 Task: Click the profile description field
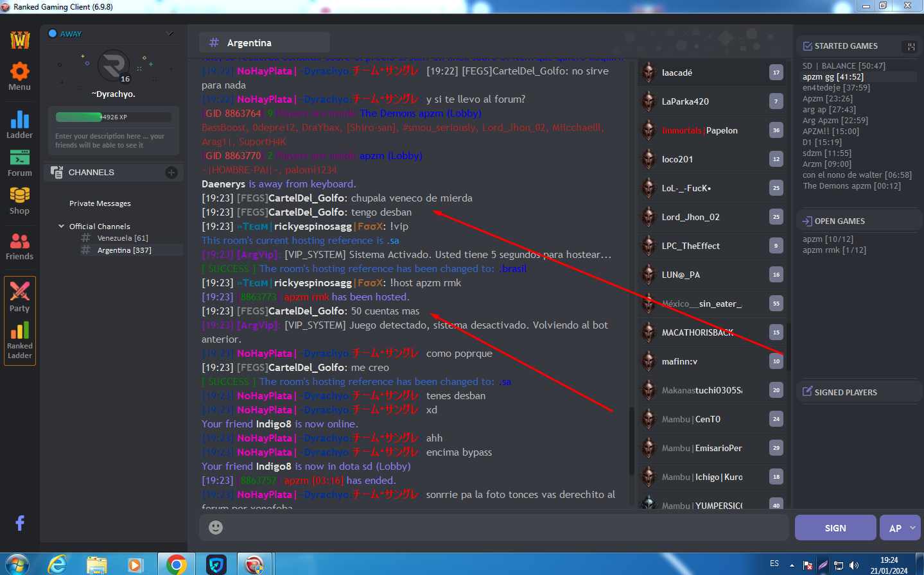(114, 141)
